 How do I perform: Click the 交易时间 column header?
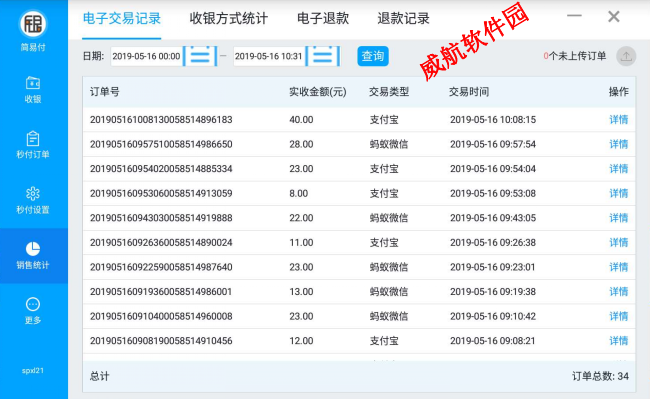[x=469, y=92]
